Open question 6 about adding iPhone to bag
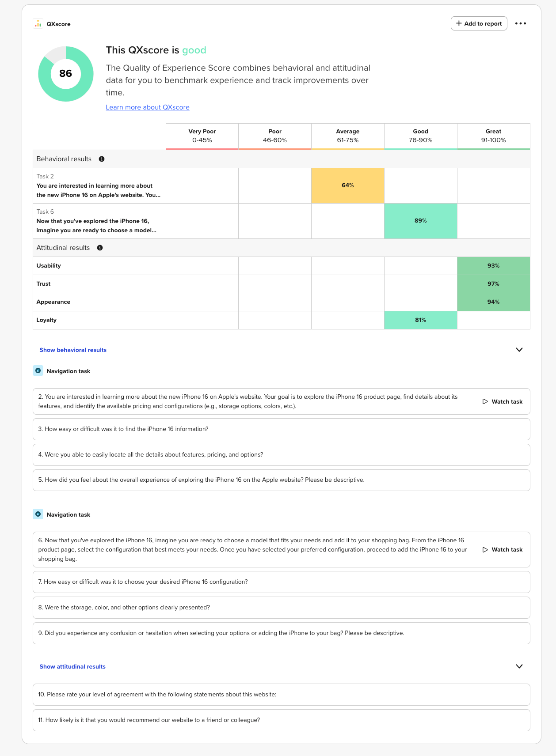 click(282, 550)
